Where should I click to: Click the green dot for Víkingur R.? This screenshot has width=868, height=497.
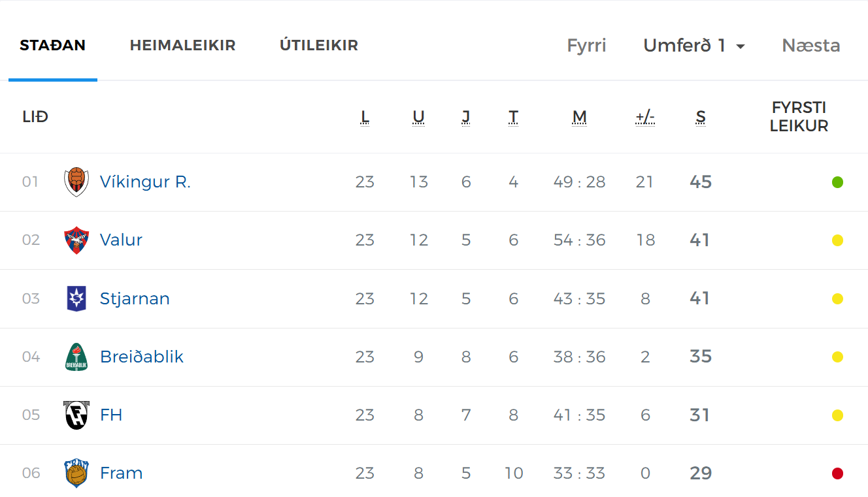pyautogui.click(x=837, y=182)
